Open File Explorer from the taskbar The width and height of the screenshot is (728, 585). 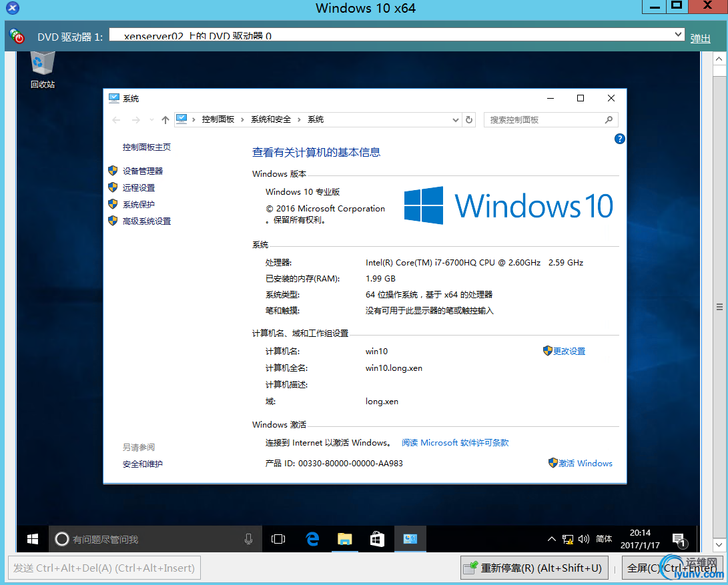click(x=344, y=538)
